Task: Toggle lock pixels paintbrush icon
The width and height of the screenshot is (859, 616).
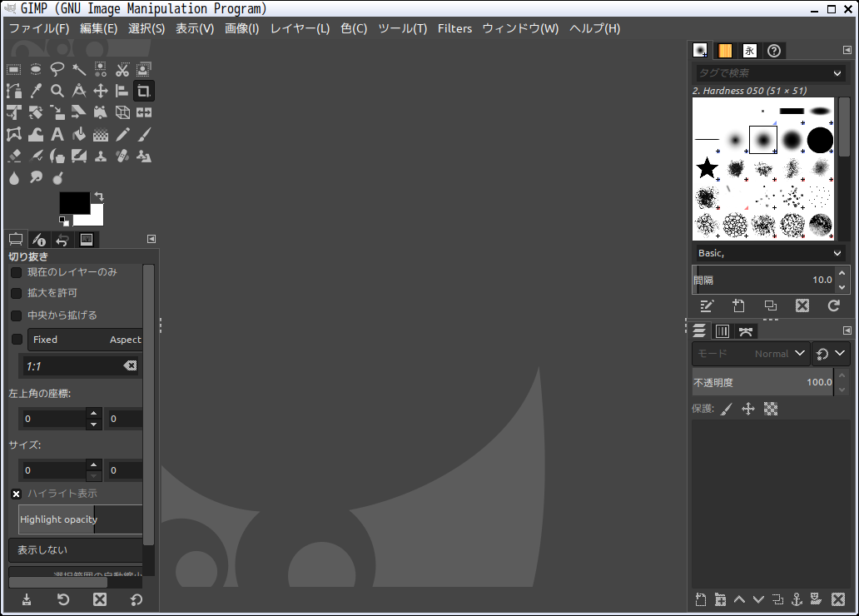Action: [727, 409]
